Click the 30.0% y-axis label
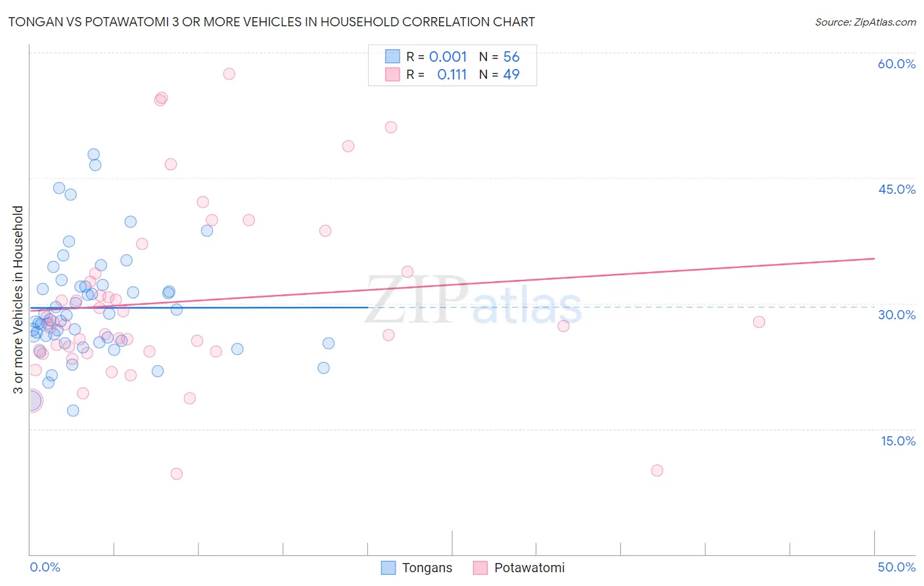The image size is (924, 586). tap(896, 315)
